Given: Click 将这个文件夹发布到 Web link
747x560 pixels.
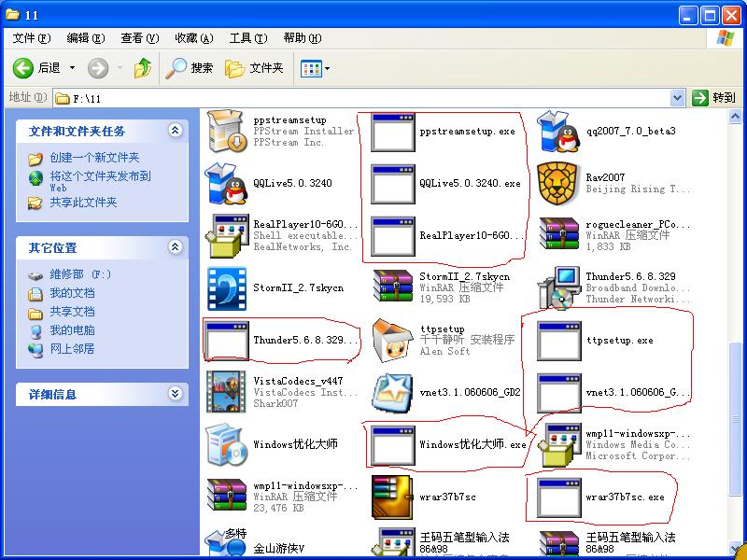Looking at the screenshot, I should [x=100, y=181].
